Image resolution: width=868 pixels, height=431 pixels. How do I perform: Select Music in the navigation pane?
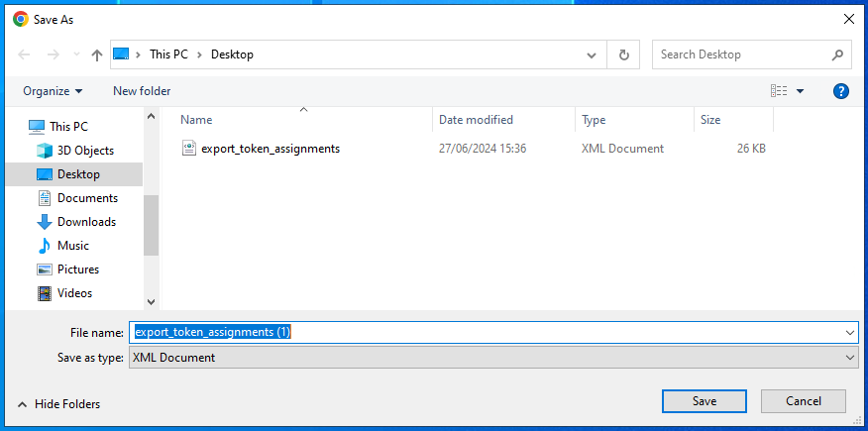72,246
